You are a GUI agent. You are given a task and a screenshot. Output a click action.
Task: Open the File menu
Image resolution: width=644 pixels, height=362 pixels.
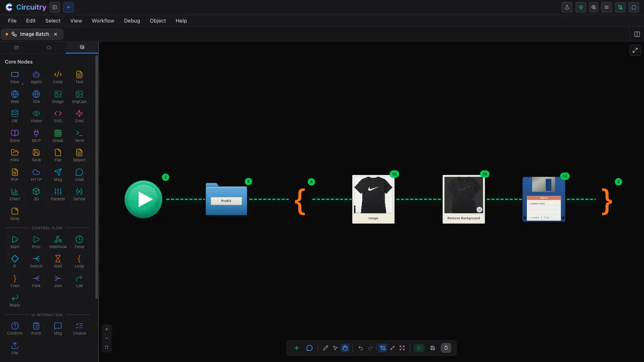[x=12, y=21]
